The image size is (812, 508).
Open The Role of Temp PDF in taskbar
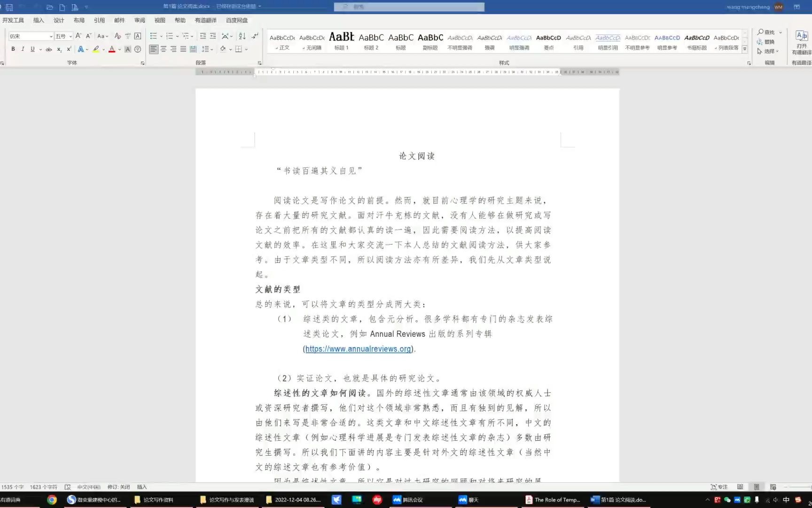pyautogui.click(x=553, y=500)
